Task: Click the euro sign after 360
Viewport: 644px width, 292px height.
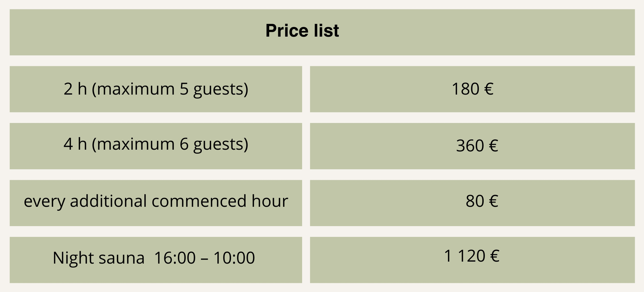Action: [x=493, y=146]
